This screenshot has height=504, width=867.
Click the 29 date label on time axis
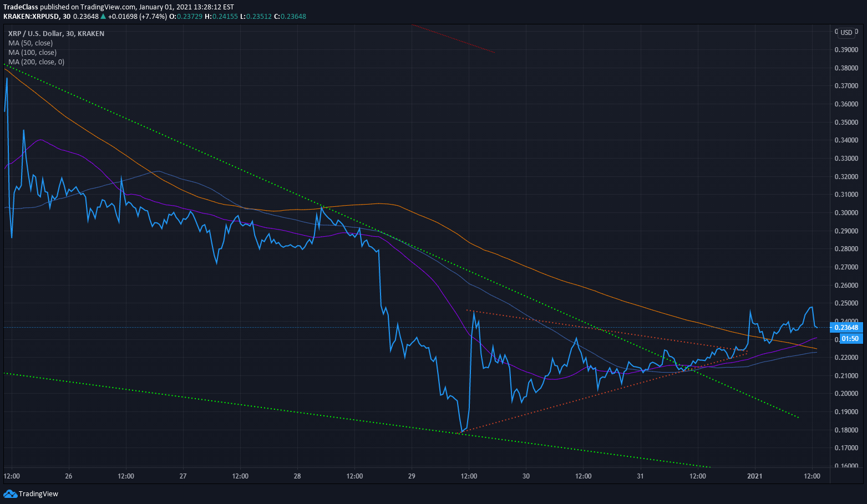pos(412,476)
